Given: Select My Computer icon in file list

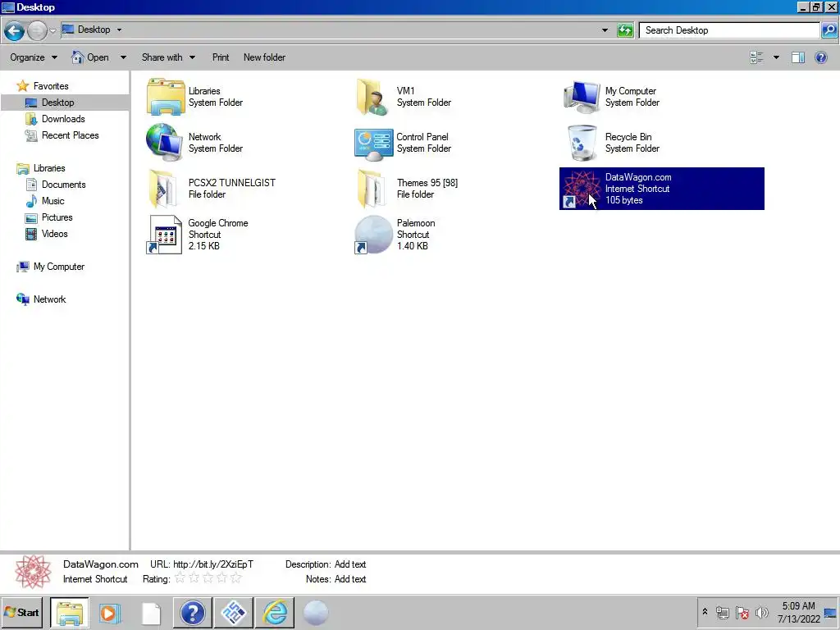Looking at the screenshot, I should click(582, 97).
